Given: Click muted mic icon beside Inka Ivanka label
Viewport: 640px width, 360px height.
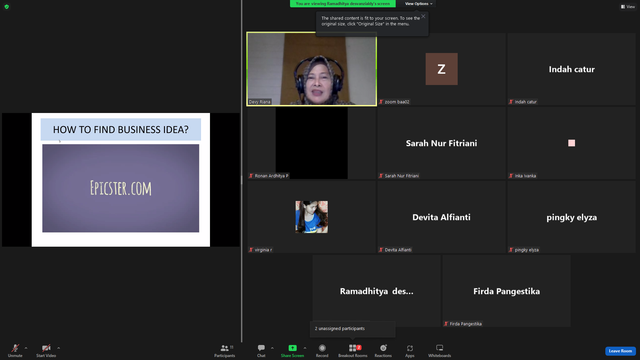Looking at the screenshot, I should pyautogui.click(x=511, y=176).
